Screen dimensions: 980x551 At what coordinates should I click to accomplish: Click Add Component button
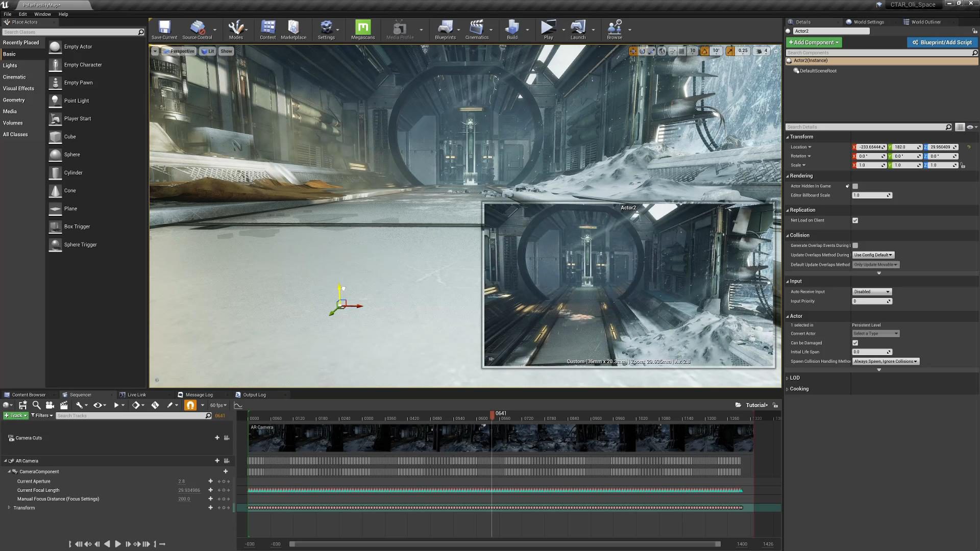coord(813,42)
